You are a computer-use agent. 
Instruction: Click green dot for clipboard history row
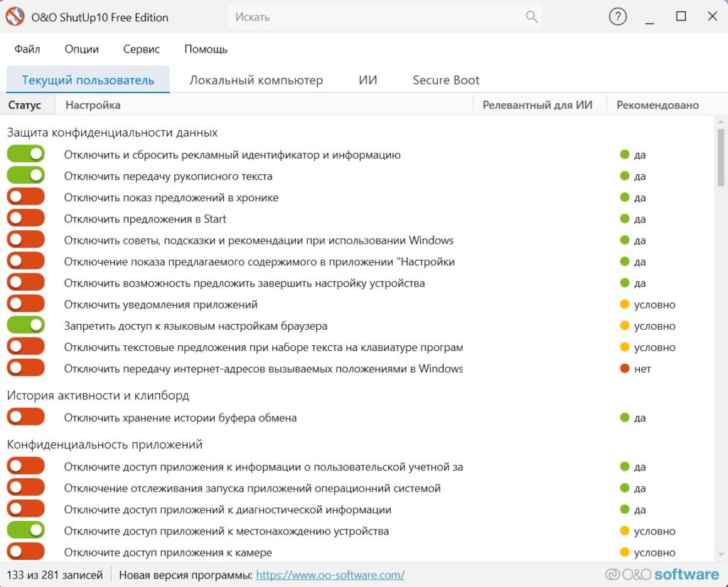(624, 417)
